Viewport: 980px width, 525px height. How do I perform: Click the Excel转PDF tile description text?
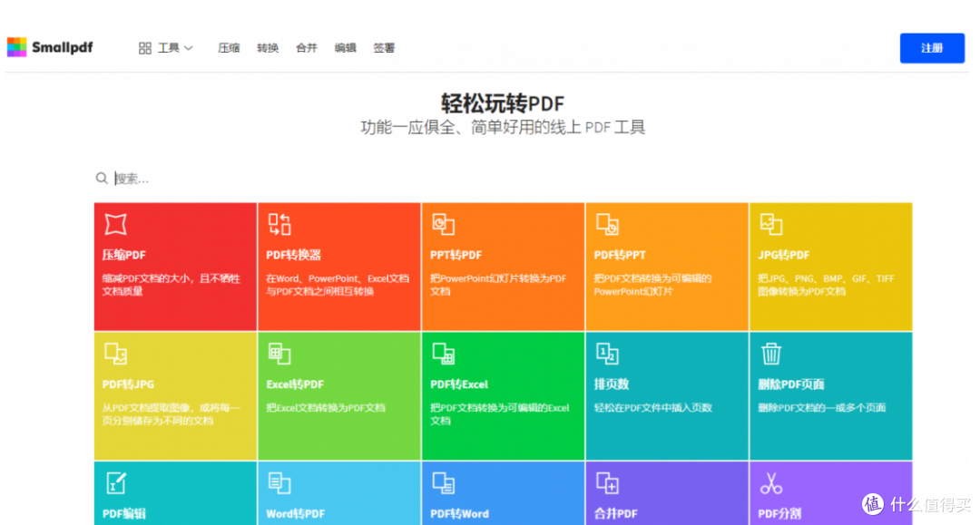pyautogui.click(x=325, y=408)
